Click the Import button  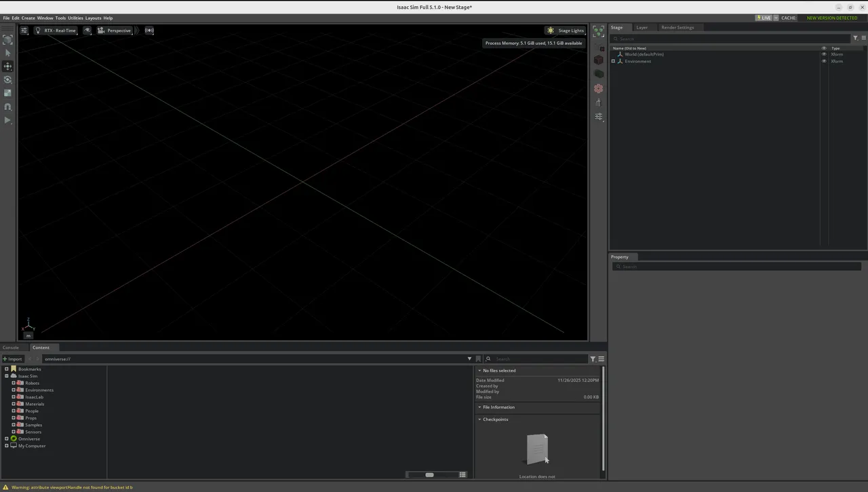click(13, 359)
